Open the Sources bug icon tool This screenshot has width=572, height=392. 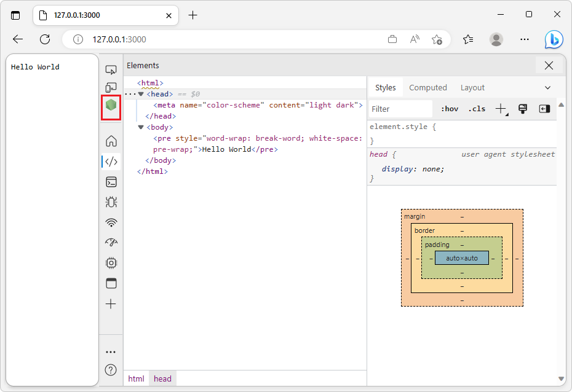[111, 202]
